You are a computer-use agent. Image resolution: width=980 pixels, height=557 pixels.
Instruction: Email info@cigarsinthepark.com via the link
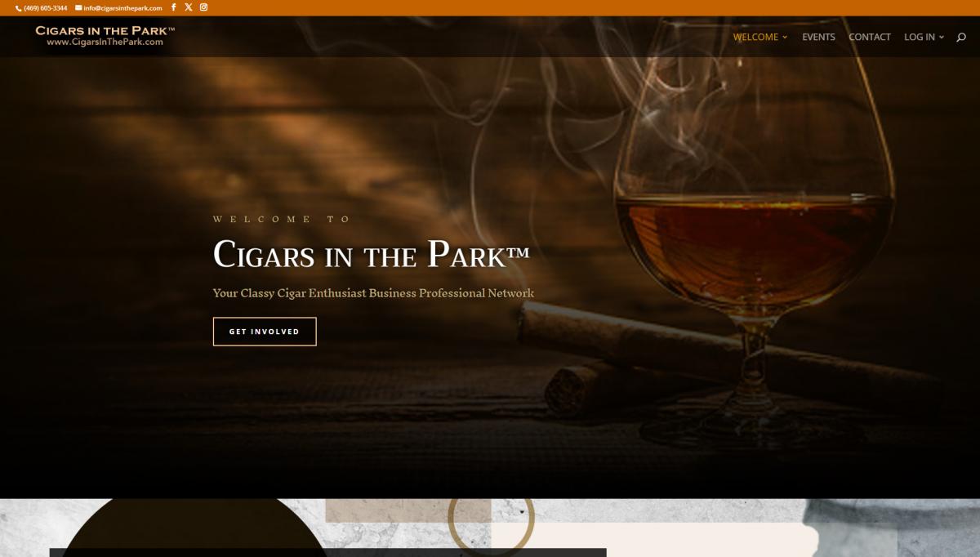[122, 8]
